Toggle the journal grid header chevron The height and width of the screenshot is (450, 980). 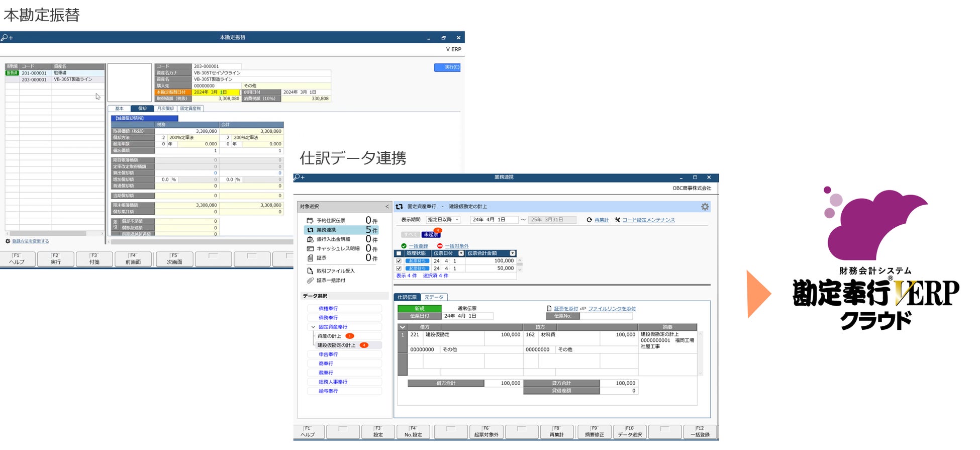tap(402, 327)
